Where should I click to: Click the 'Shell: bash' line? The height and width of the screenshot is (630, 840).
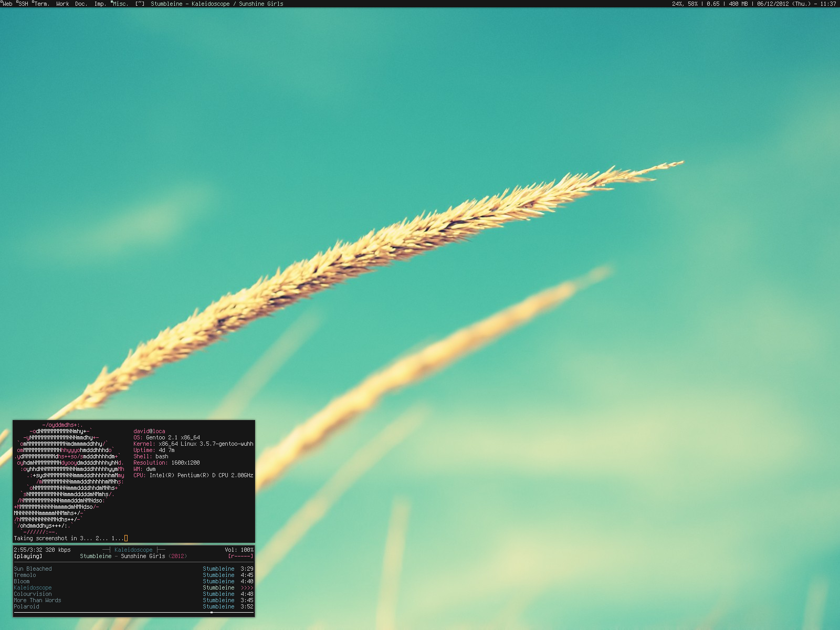point(151,456)
